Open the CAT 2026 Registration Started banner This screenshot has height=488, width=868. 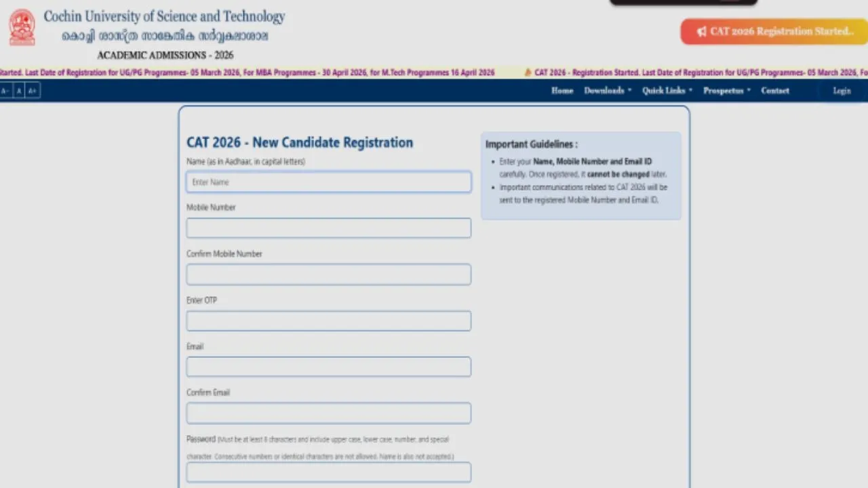click(x=773, y=31)
